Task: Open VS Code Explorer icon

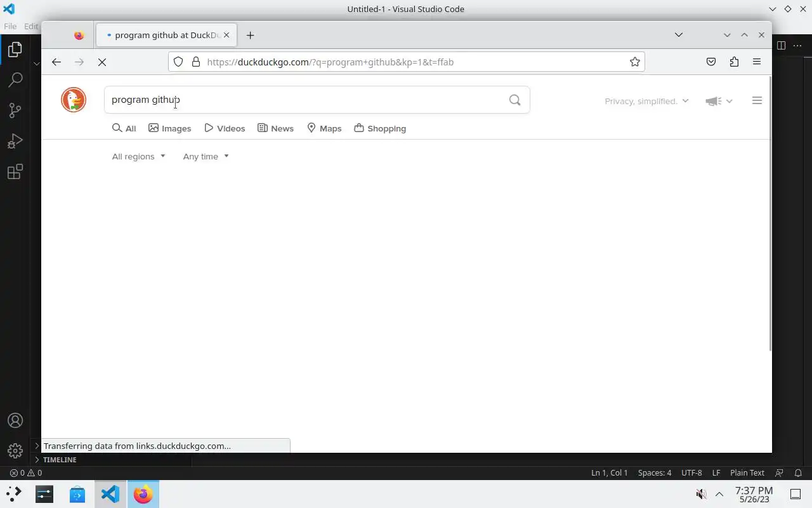Action: pos(15,50)
